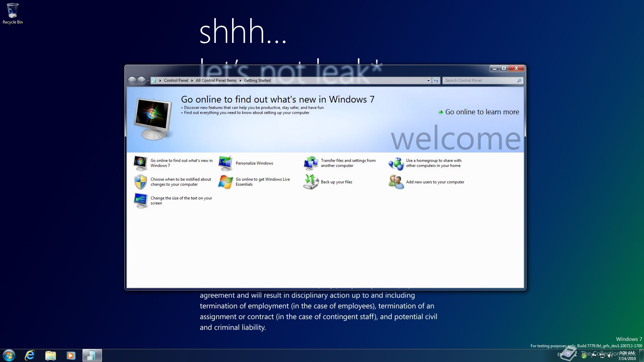The height and width of the screenshot is (362, 644).
Task: Select Control Panel breadcrumb segment
Action: tap(176, 80)
